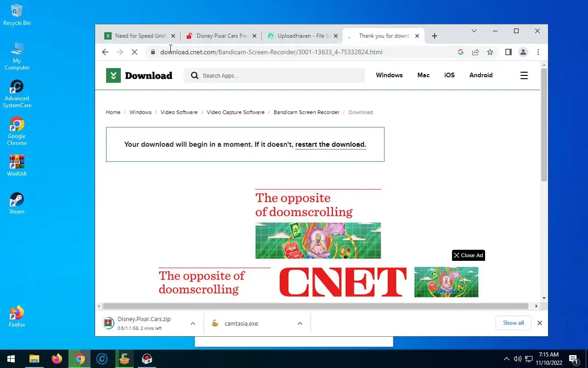Image resolution: width=588 pixels, height=368 pixels.
Task: Click the horizontal page scrollbar
Action: tap(316, 306)
